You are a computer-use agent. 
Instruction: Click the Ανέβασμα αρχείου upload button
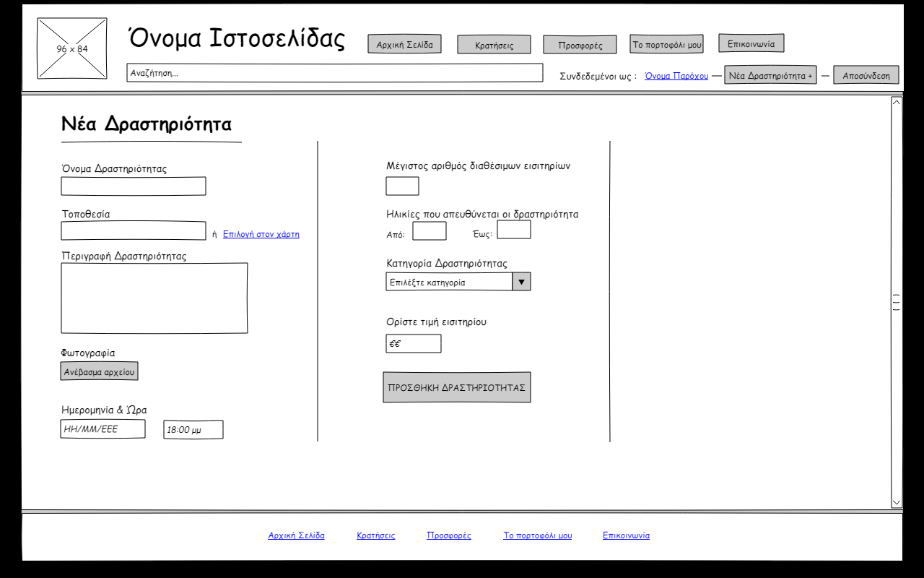click(x=99, y=371)
